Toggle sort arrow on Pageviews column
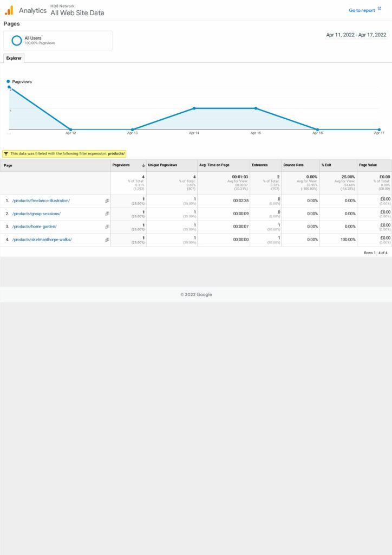 [143, 165]
